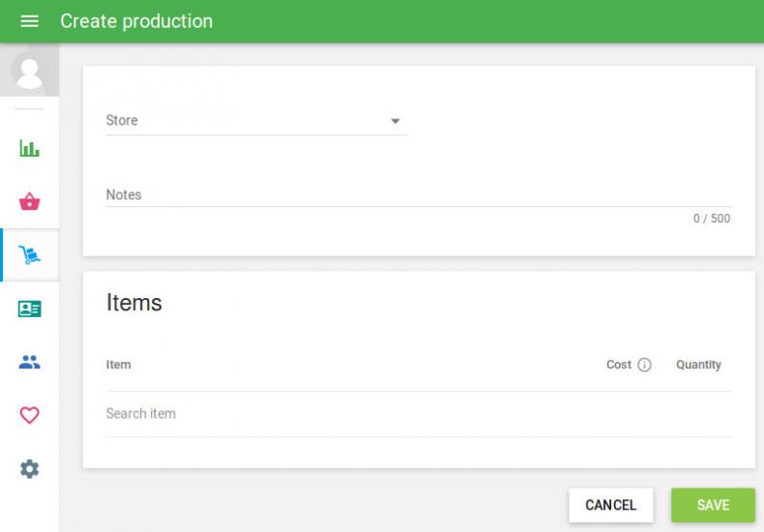Click the heart icon in the sidebar
The width and height of the screenshot is (764, 532).
29,415
